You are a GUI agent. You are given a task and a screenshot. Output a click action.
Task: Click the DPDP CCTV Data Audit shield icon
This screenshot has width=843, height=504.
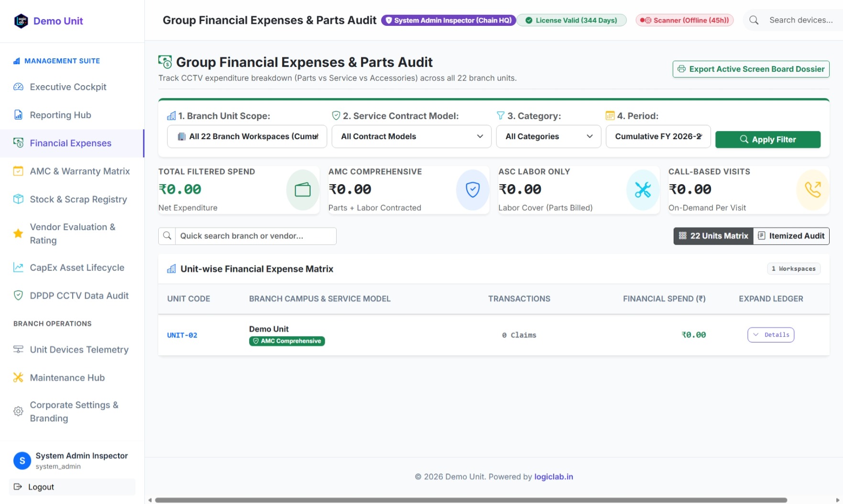tap(18, 296)
